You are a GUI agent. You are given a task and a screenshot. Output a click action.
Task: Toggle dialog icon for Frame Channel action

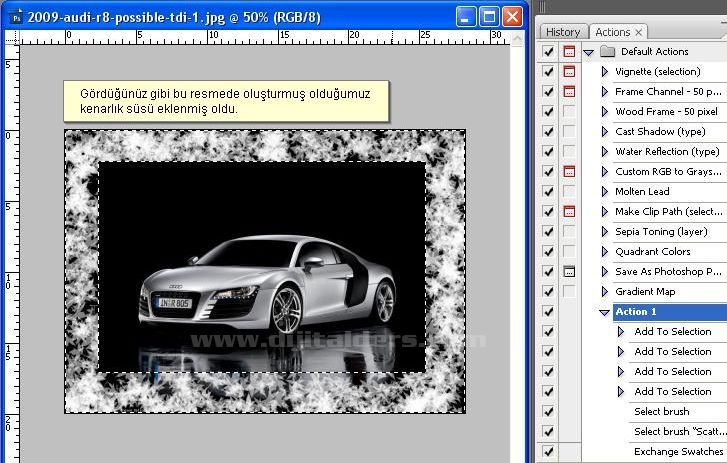coord(569,91)
